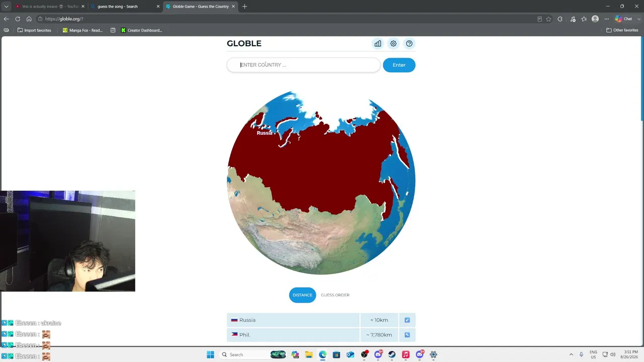Select the DISTANCE sorting option
Image resolution: width=644 pixels, height=362 pixels.
[x=302, y=295]
